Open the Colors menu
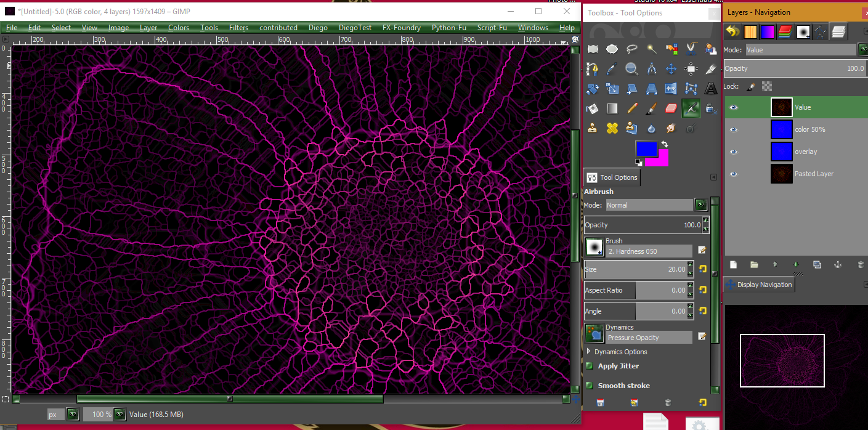The height and width of the screenshot is (430, 868). point(179,28)
